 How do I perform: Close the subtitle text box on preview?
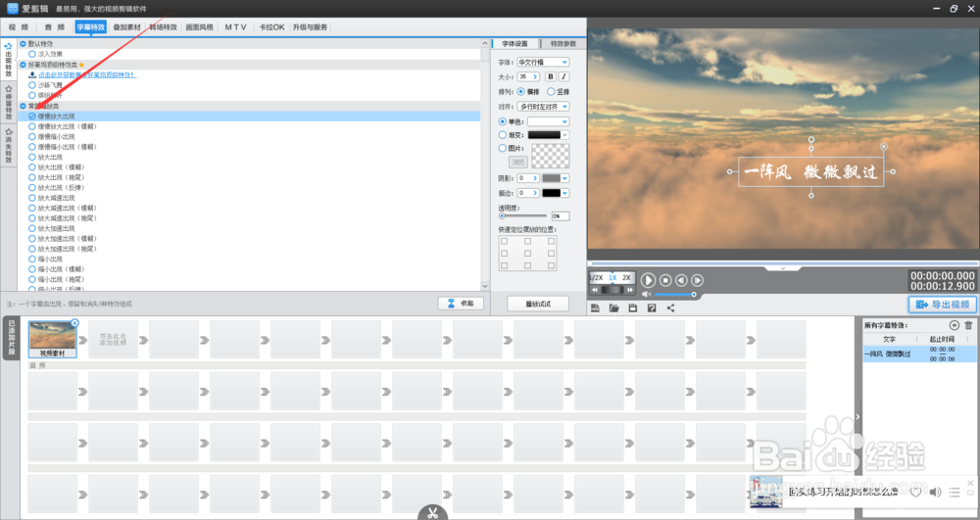pyautogui.click(x=884, y=147)
